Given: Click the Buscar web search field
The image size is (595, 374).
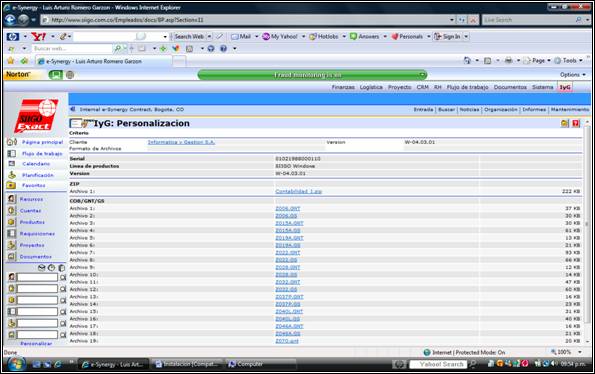Looking at the screenshot, I should pyautogui.click(x=72, y=49).
